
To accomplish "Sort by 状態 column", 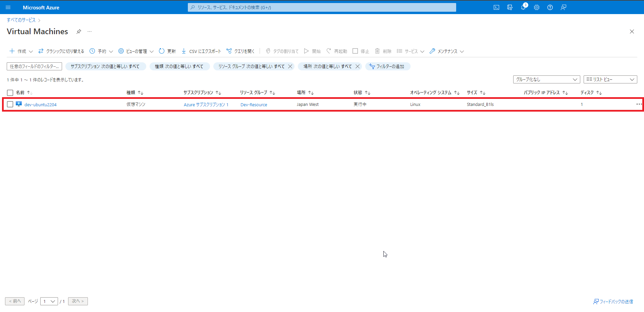I will [x=362, y=92].
